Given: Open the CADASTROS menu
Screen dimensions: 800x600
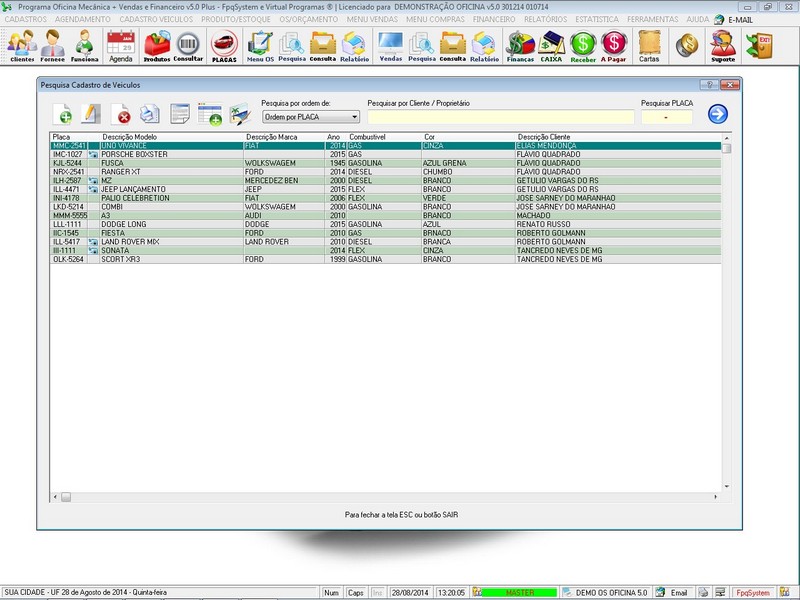Looking at the screenshot, I should 26,19.
